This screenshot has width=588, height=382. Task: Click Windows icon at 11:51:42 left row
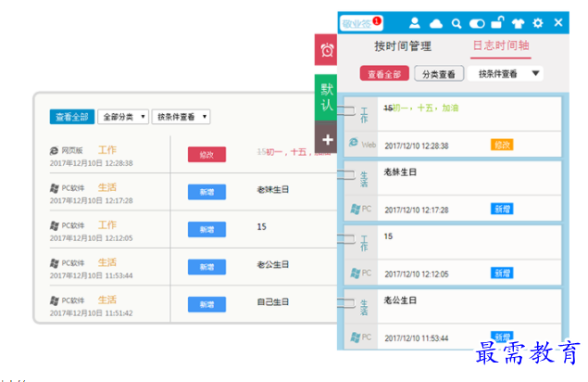(54, 300)
